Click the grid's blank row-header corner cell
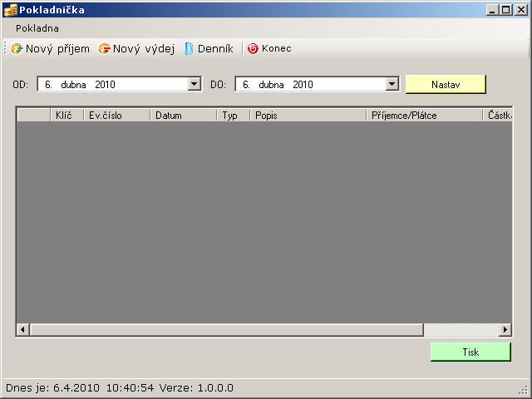 tap(33, 116)
